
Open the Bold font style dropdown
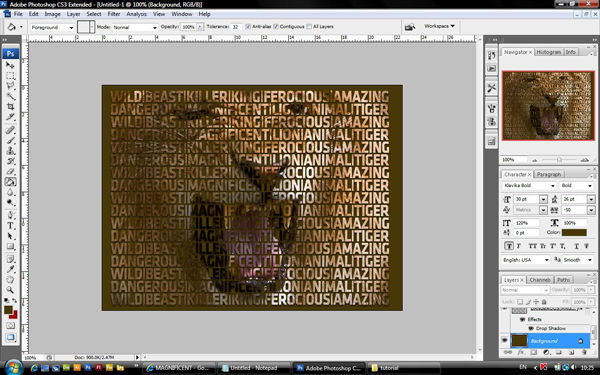tap(577, 186)
